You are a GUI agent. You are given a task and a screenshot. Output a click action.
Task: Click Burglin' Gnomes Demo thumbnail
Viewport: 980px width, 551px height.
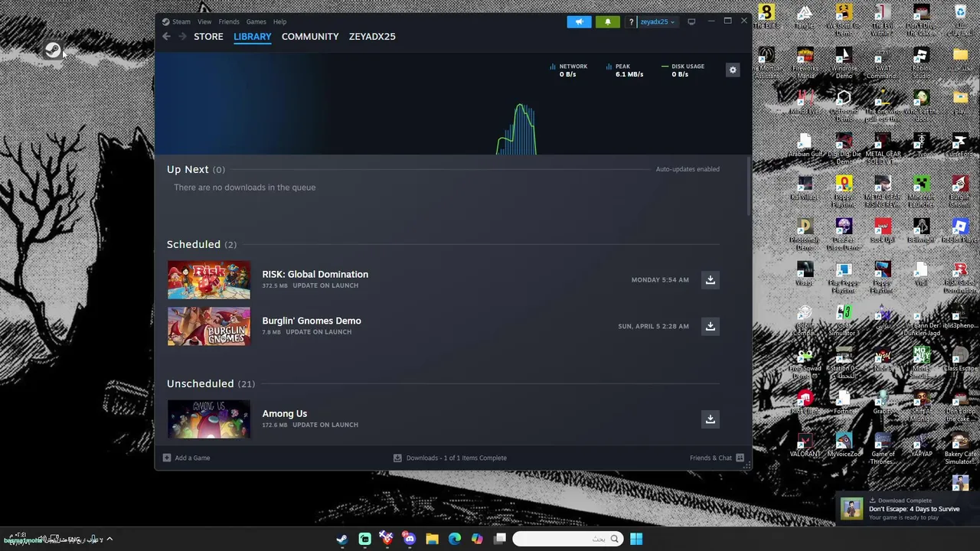tap(209, 326)
